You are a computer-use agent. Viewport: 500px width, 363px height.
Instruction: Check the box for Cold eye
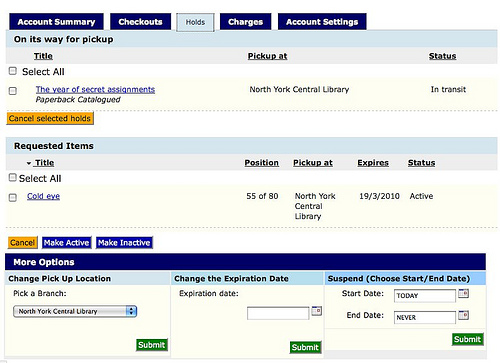pyautogui.click(x=13, y=198)
